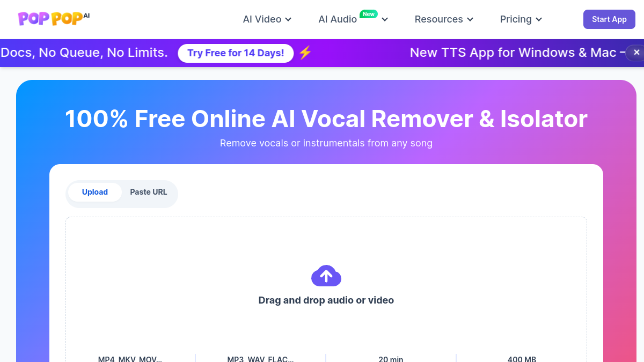Open the AI Audio menu

(x=353, y=19)
